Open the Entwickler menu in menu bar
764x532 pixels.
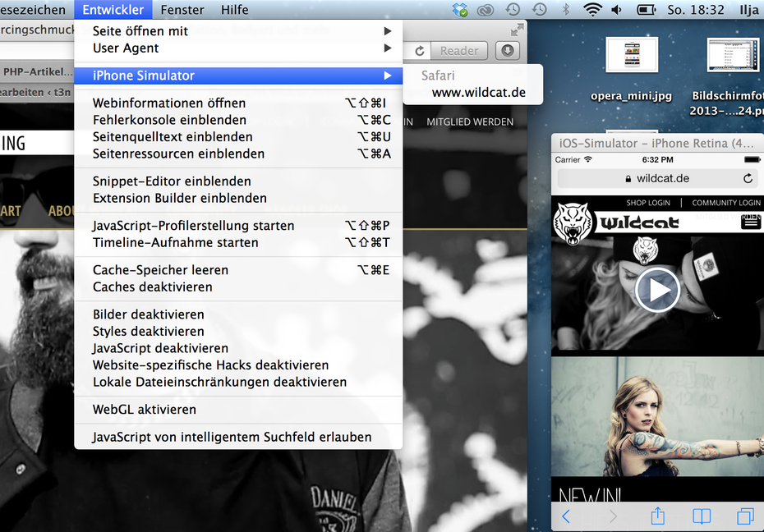point(113,10)
